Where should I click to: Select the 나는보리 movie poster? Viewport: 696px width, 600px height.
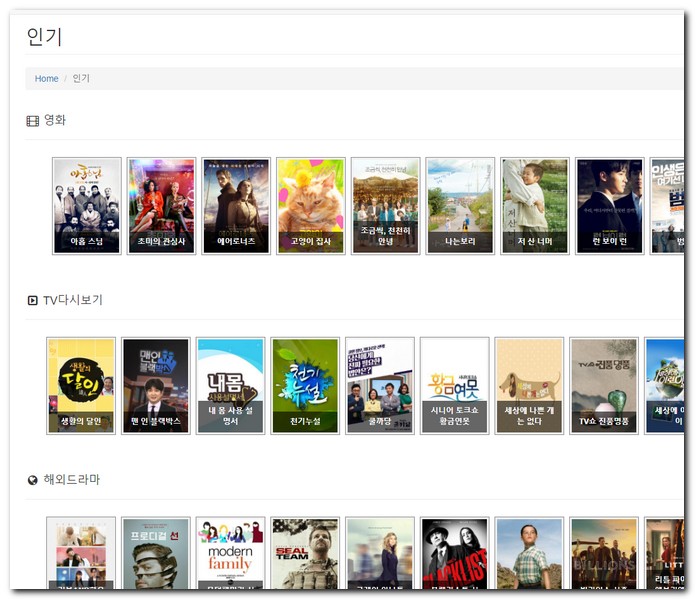(460, 206)
